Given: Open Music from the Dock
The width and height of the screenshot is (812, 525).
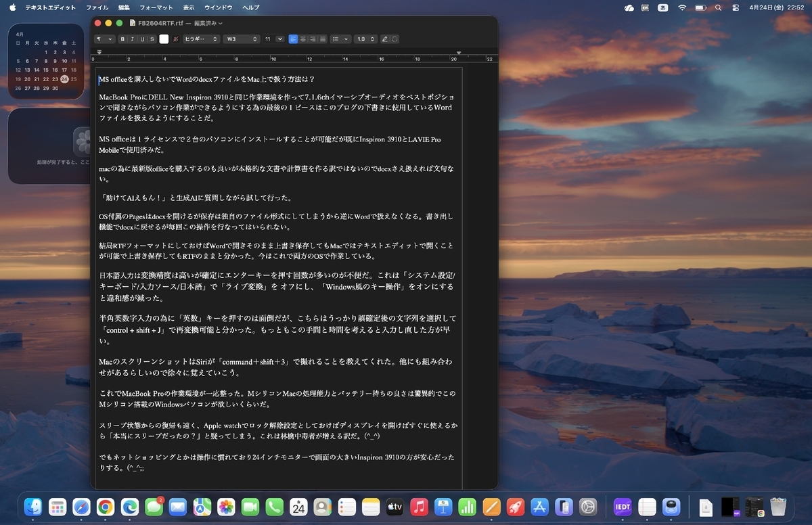Looking at the screenshot, I should point(419,507).
